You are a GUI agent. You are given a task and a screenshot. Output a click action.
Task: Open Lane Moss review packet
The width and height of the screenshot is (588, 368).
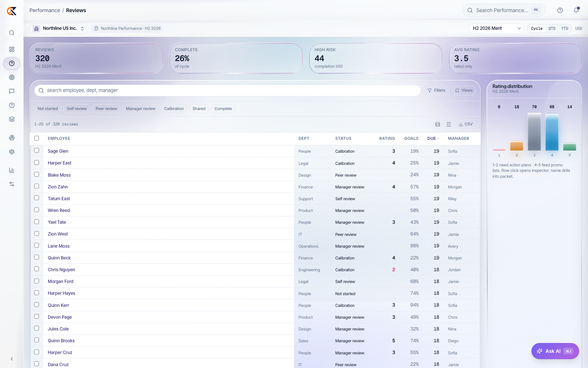(x=59, y=246)
